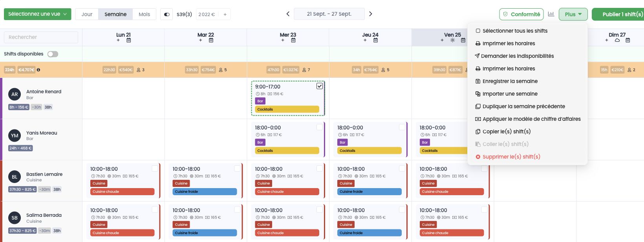Viewport: 644px width, 242px height.
Task: Open the 21 Sept. - 27 Sept. date picker
Action: pos(329,14)
